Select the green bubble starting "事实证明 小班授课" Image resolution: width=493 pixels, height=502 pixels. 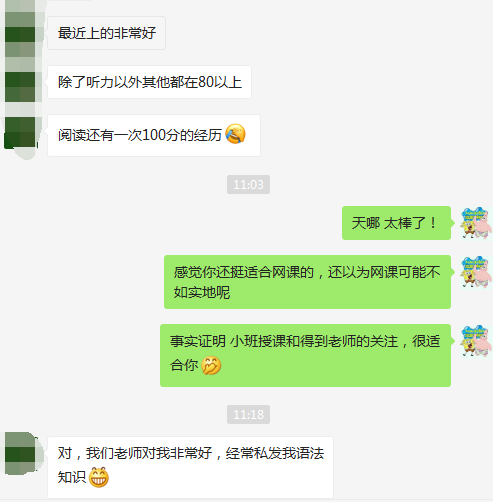tap(305, 355)
